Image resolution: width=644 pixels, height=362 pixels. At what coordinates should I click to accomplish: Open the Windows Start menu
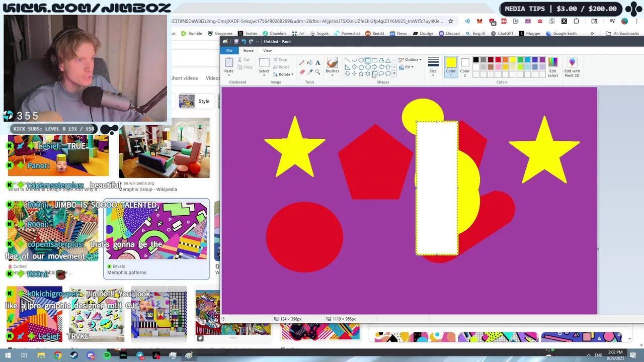click(x=8, y=355)
